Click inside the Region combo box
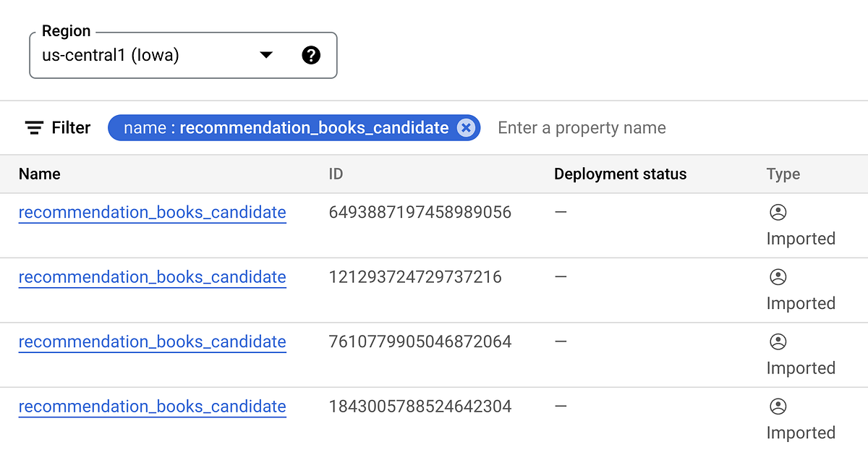The width and height of the screenshot is (868, 450). tap(145, 54)
